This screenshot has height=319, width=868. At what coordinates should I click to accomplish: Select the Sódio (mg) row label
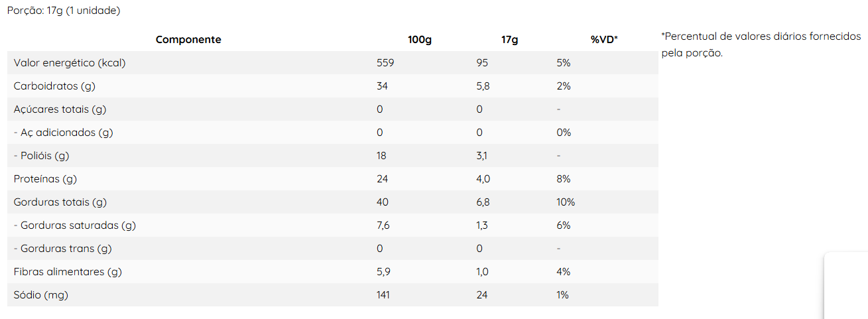click(x=40, y=295)
